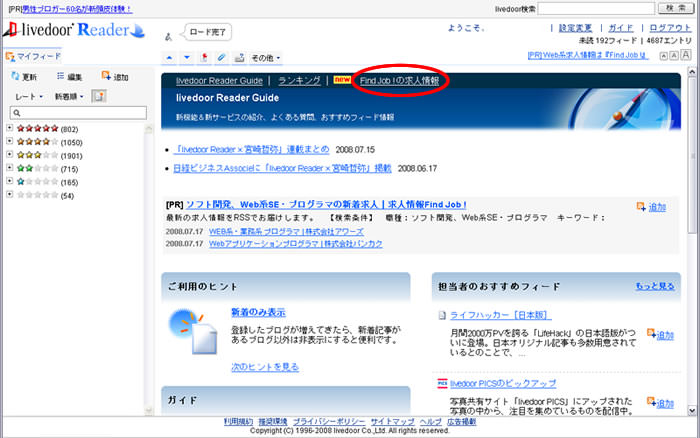The width and height of the screenshot is (700, 438).
Task: Expand the one-star folder (165)
Action: click(x=9, y=181)
